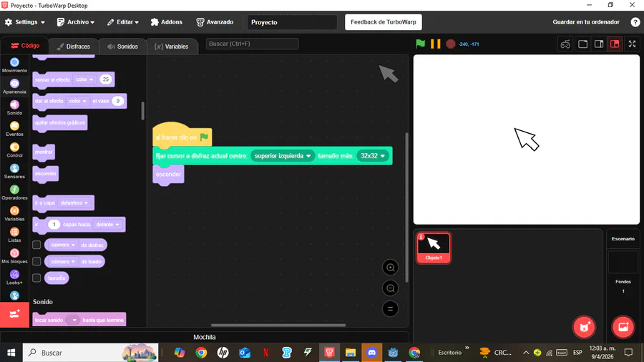Click the Buscar (Ctrl+F) search field
The width and height of the screenshot is (644, 362).
tap(252, 44)
